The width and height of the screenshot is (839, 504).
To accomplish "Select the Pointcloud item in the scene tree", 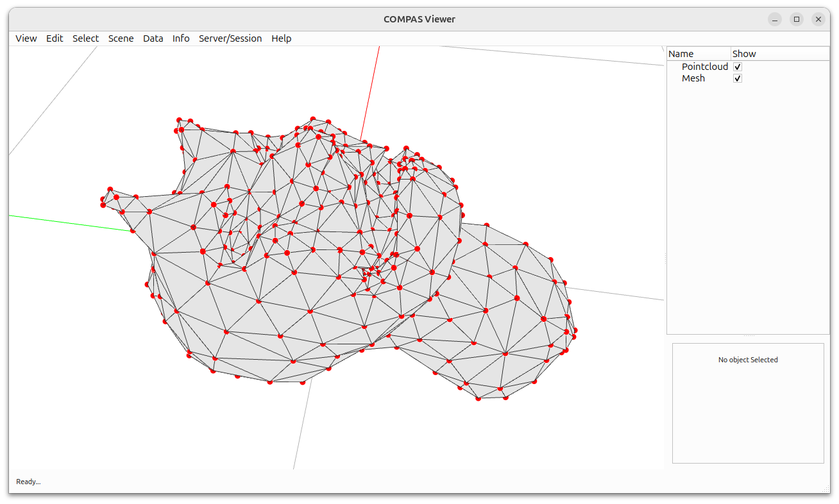I will tap(705, 66).
